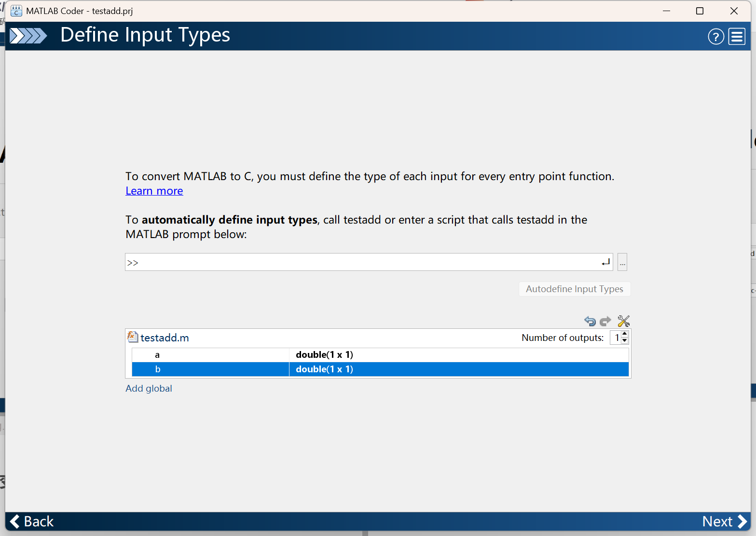756x536 pixels.
Task: Click the undo arrow icon
Action: [x=590, y=321]
